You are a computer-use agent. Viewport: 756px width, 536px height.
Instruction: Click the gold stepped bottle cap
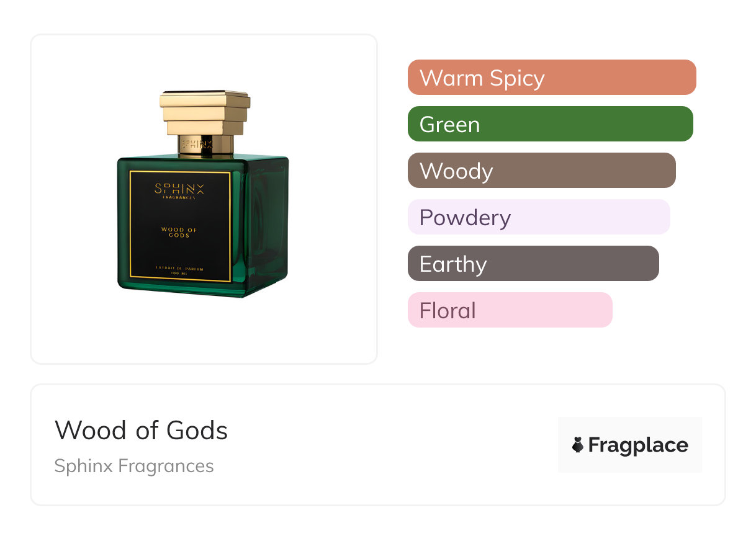[205, 112]
